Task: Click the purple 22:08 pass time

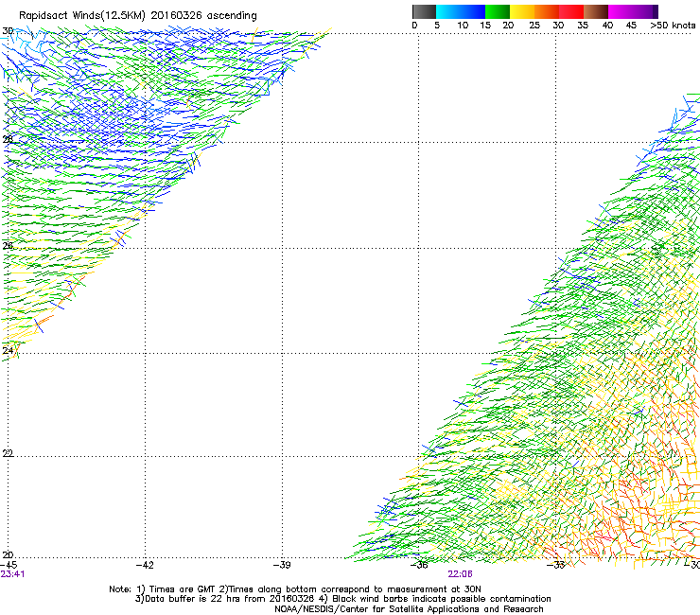Action: click(x=461, y=574)
